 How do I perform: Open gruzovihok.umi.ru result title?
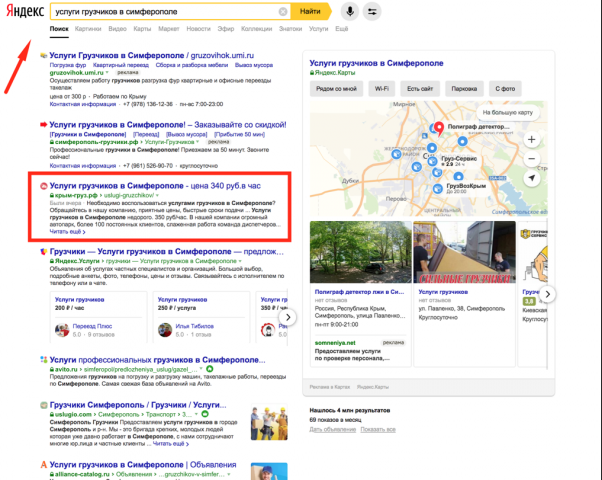pos(152,55)
